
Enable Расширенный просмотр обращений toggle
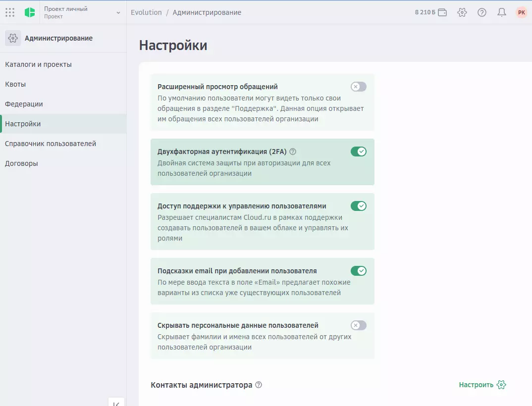coord(358,87)
